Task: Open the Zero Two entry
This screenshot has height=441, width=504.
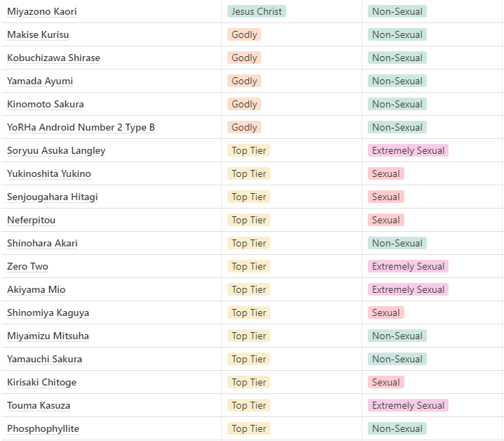Action: 27,267
